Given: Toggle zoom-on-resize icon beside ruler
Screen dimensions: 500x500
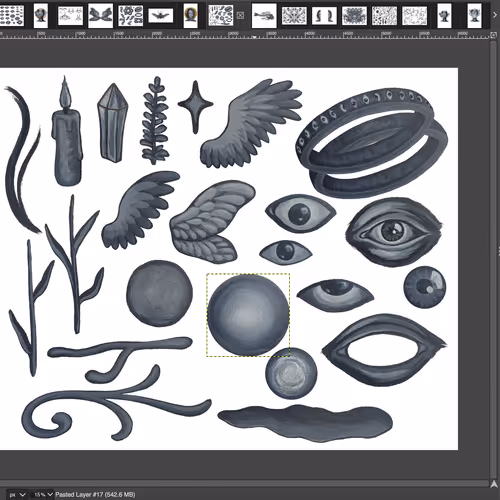Looking at the screenshot, I should click(494, 35).
